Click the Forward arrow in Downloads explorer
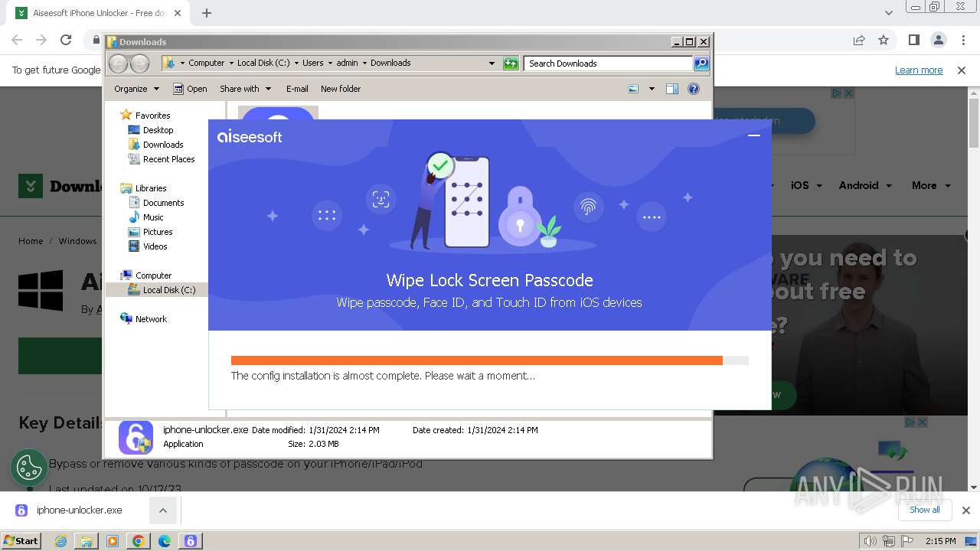The width and height of the screenshot is (980, 551). (139, 64)
